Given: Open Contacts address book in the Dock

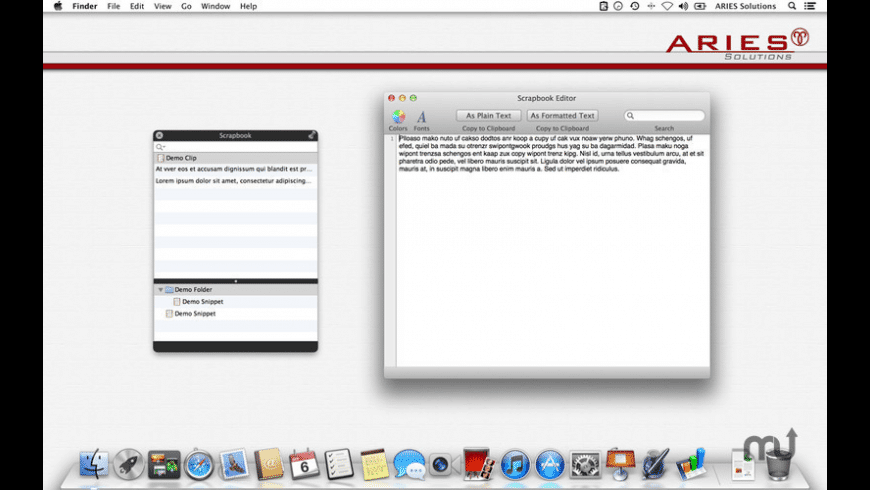Looking at the screenshot, I should (x=269, y=463).
